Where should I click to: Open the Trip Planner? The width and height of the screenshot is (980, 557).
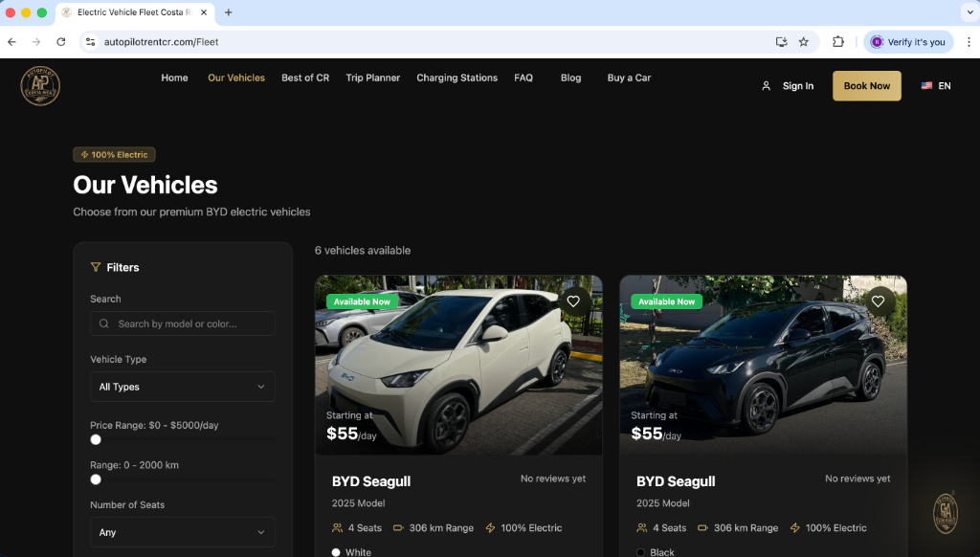pyautogui.click(x=372, y=78)
